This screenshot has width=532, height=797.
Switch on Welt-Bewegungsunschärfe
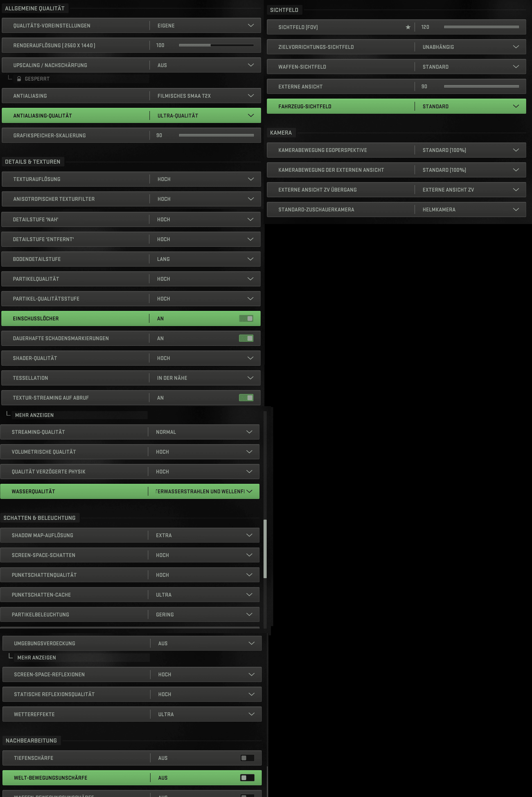(247, 778)
